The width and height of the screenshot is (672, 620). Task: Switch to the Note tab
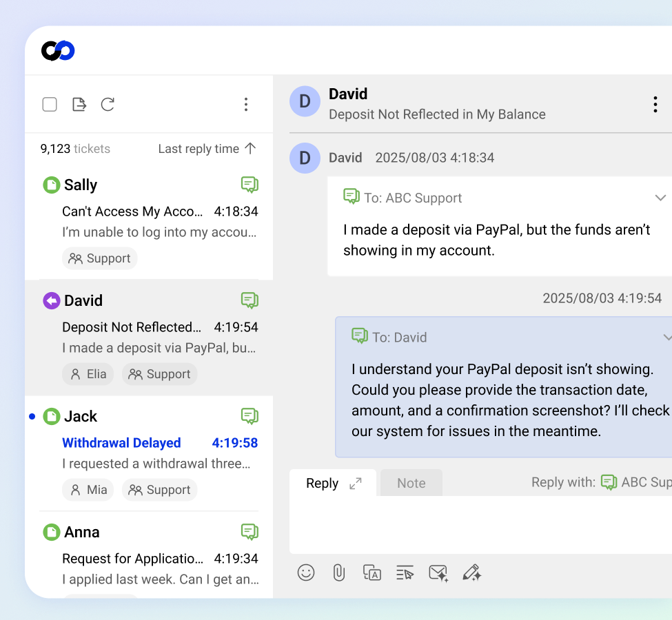click(x=411, y=483)
